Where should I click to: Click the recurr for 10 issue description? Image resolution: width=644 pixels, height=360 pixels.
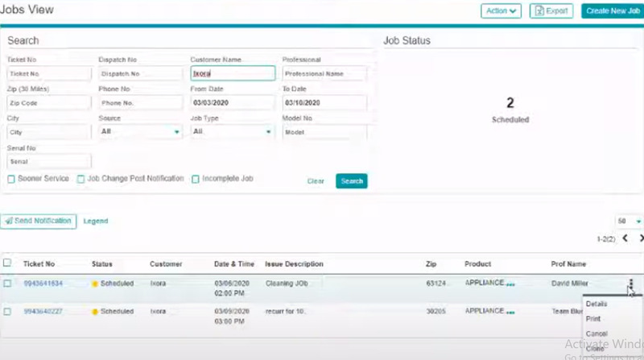(285, 312)
